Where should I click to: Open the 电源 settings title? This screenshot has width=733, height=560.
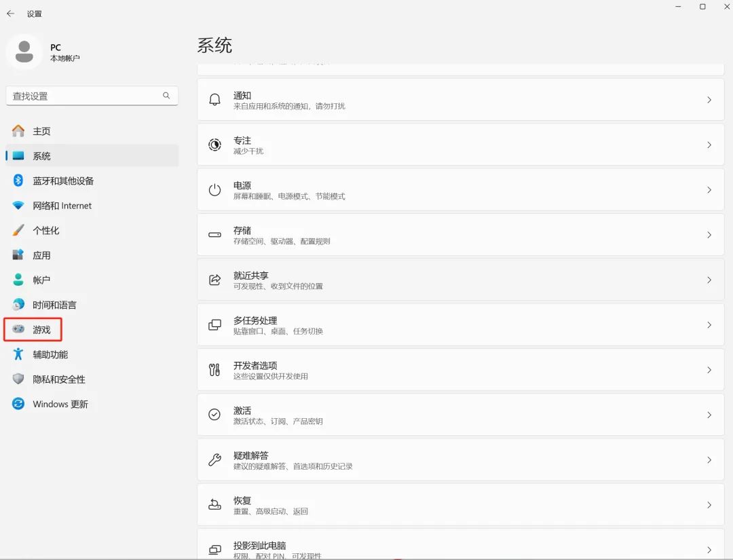[242, 185]
